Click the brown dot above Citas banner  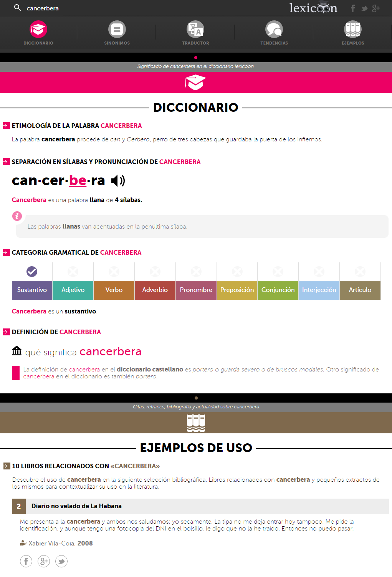coord(196,398)
